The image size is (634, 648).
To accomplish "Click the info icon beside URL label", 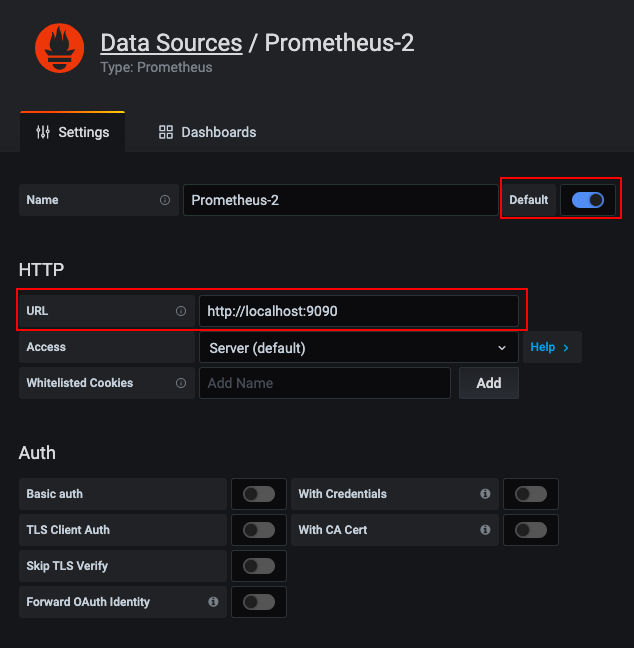I will click(x=181, y=311).
